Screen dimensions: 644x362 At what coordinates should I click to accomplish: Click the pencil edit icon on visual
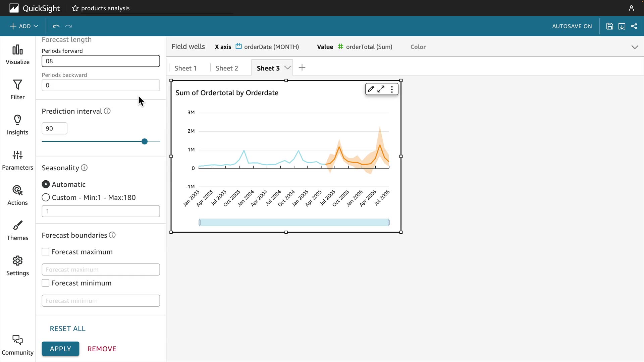click(x=371, y=89)
